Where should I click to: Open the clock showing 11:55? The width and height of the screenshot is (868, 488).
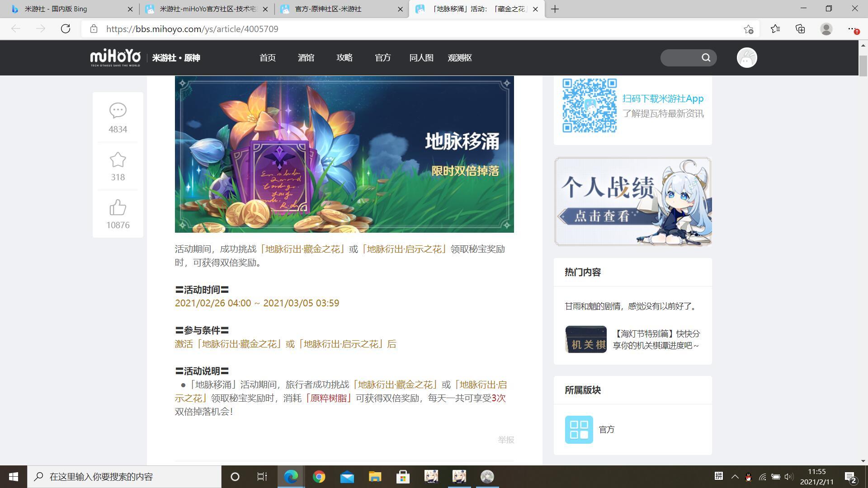pyautogui.click(x=816, y=477)
